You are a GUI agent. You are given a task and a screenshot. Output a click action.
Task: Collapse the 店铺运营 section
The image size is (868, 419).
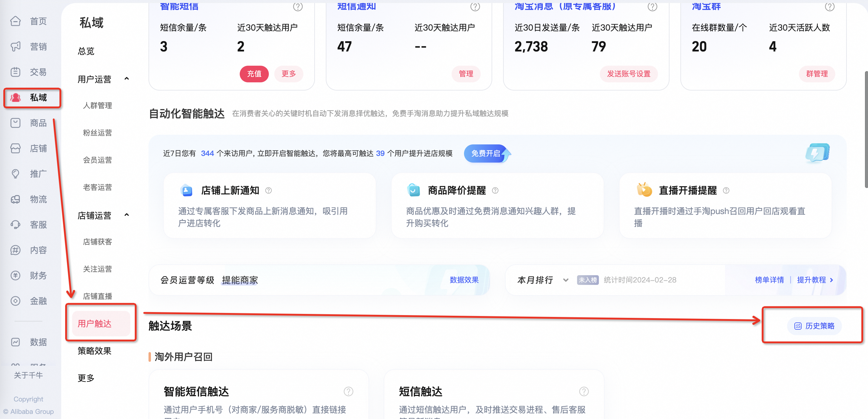pos(127,215)
